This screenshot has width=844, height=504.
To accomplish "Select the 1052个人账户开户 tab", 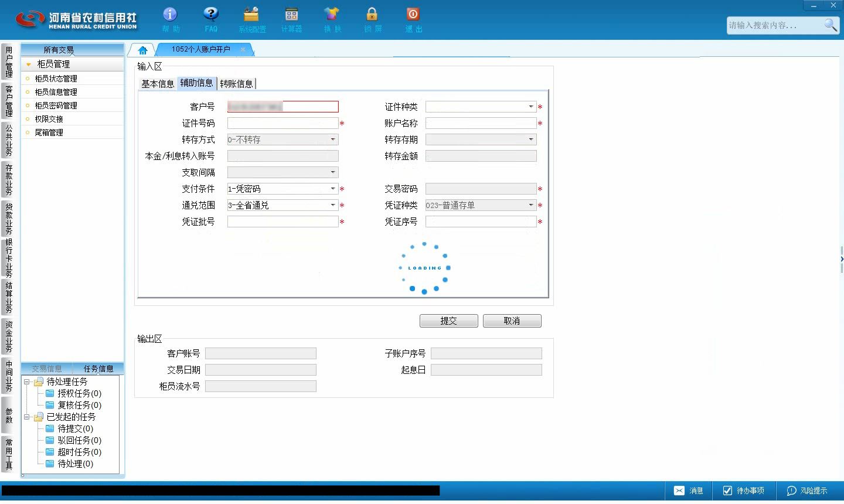I will coord(201,49).
